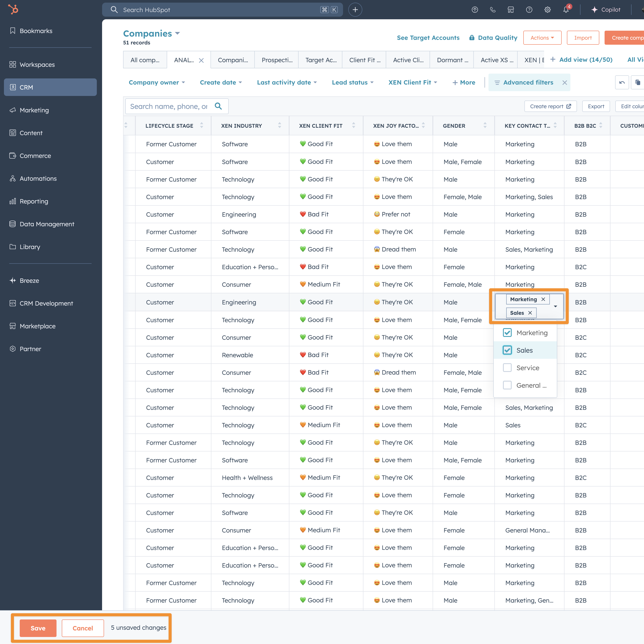
Task: Check the Service option
Action: [507, 368]
